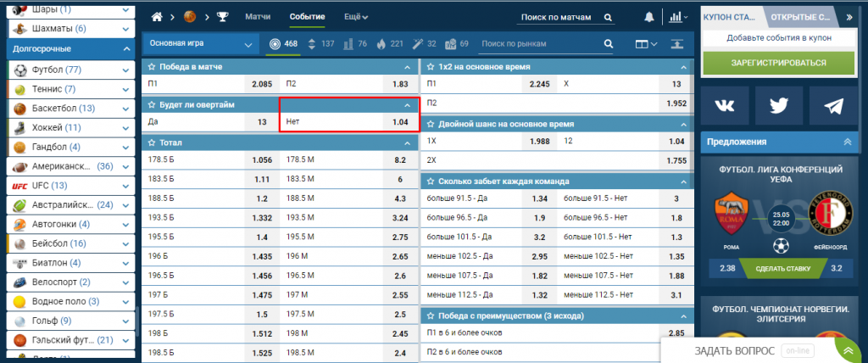868x363 pixels.
Task: Click the collapse-all markets icon
Action: coord(676,43)
